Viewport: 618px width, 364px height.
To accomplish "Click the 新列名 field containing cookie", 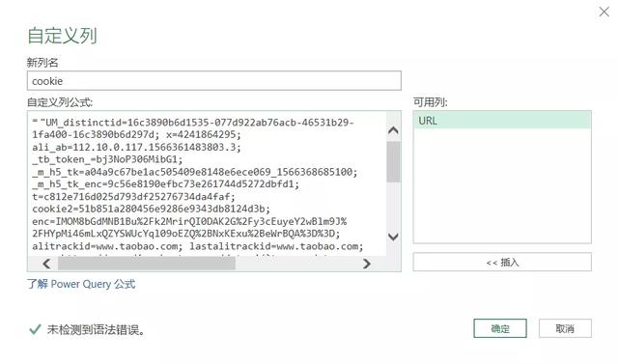I will (x=214, y=81).
